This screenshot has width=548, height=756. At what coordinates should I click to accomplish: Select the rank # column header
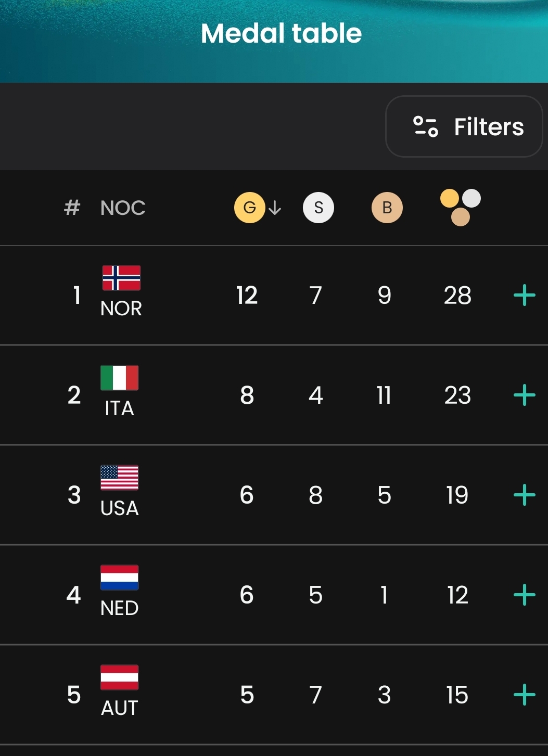[x=72, y=208]
